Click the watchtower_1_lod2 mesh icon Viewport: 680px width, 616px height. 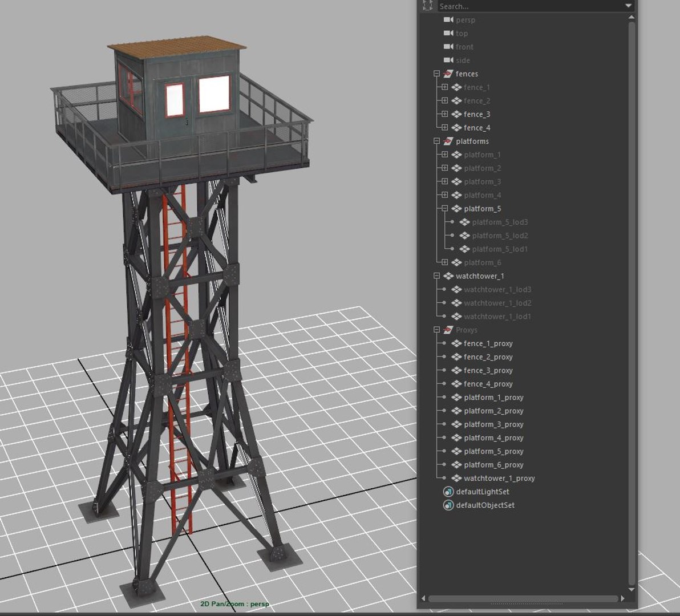(x=456, y=302)
